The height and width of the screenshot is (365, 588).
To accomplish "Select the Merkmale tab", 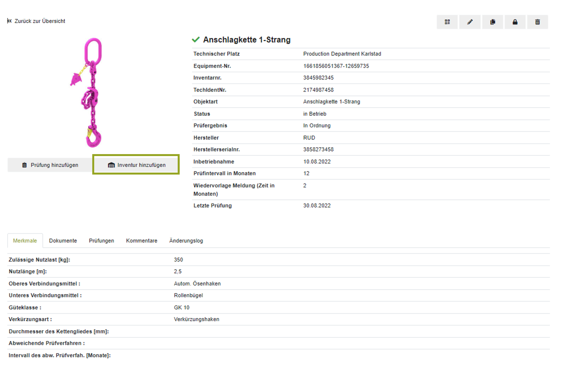I will point(25,241).
